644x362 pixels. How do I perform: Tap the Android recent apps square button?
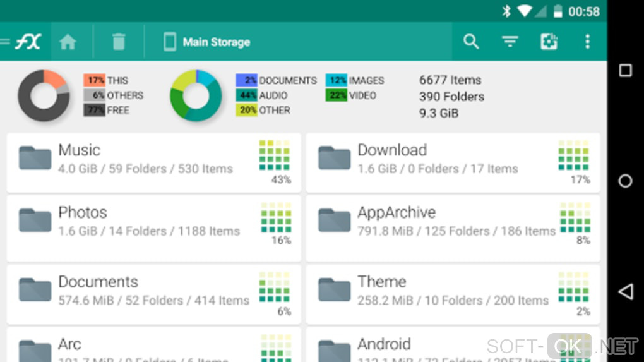pyautogui.click(x=626, y=70)
